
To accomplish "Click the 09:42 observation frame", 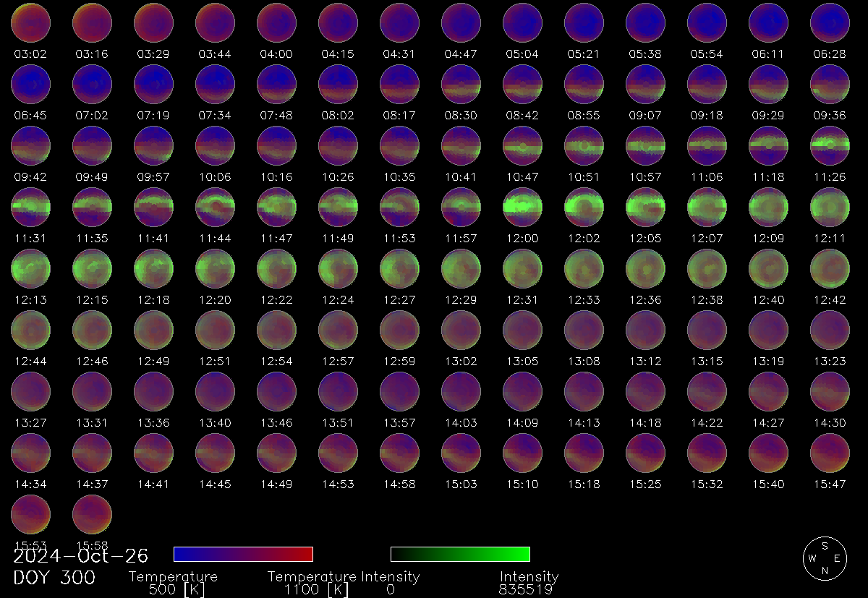I will [x=29, y=145].
